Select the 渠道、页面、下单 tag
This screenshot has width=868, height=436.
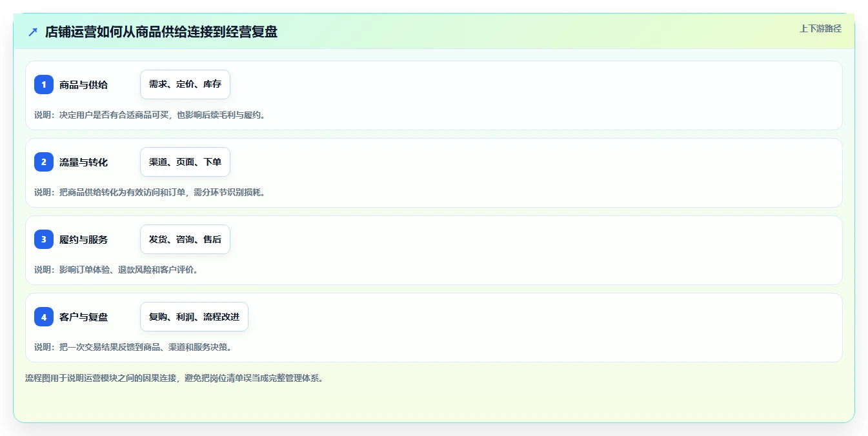[x=185, y=162]
